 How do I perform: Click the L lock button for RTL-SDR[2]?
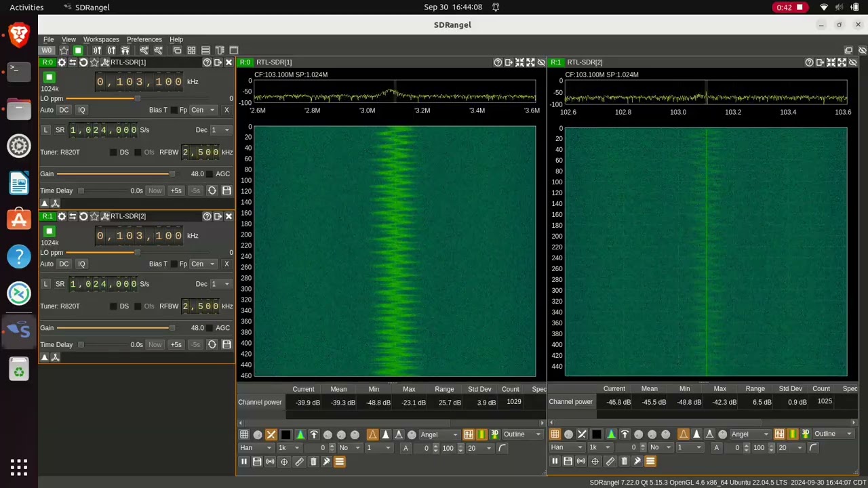(45, 284)
